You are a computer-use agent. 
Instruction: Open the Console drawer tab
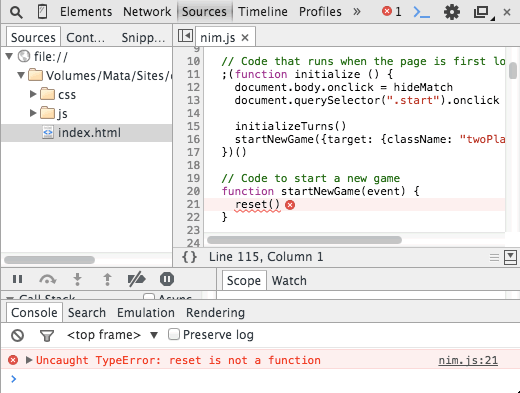point(34,313)
